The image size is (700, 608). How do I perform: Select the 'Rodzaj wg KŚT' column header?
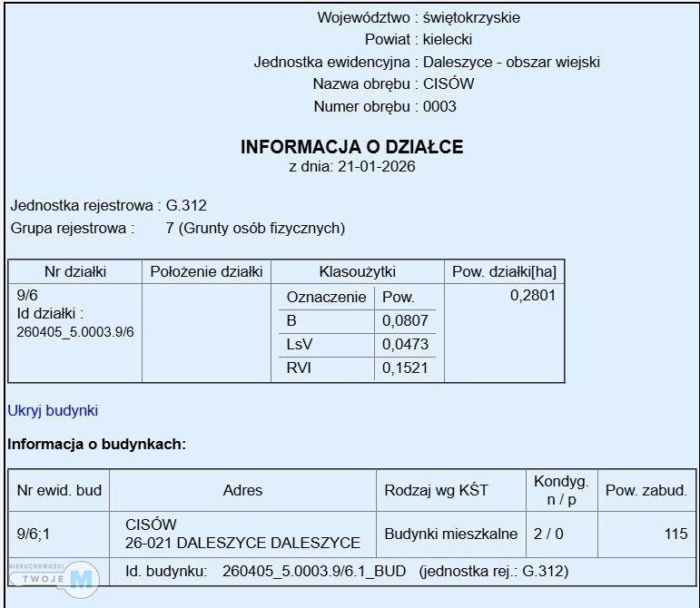tap(436, 490)
